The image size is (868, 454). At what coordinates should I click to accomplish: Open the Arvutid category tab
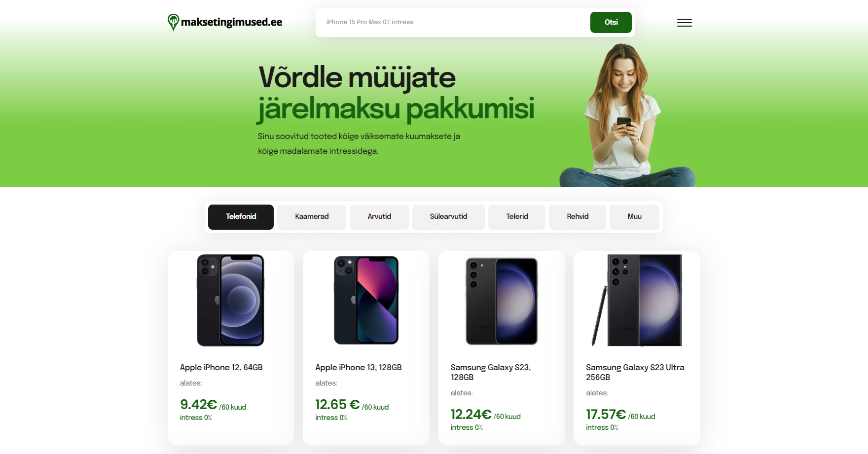(379, 217)
